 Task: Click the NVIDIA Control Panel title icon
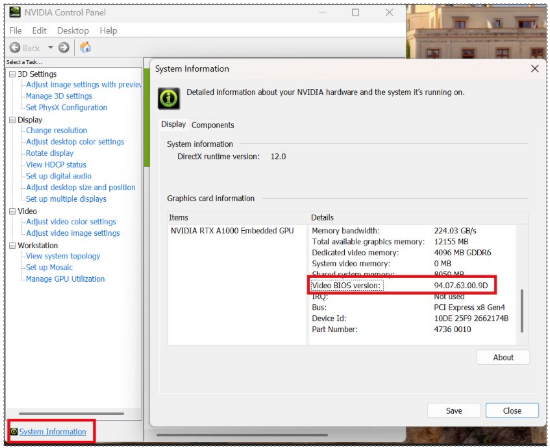15,12
